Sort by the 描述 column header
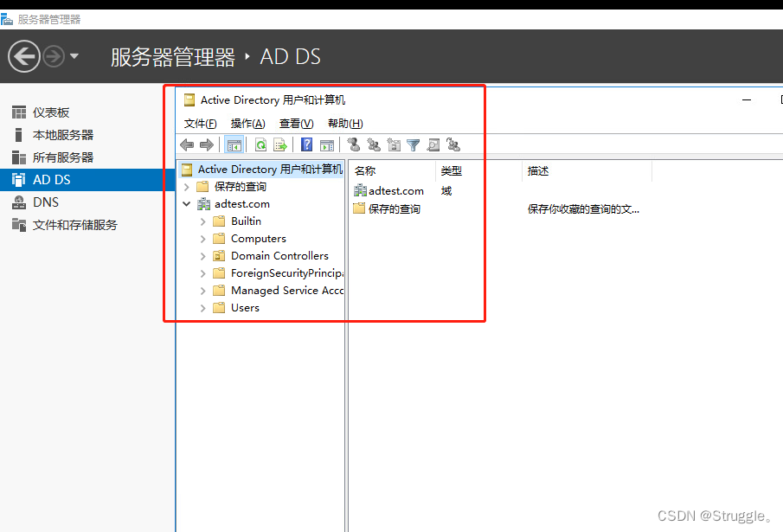783x532 pixels. point(587,171)
